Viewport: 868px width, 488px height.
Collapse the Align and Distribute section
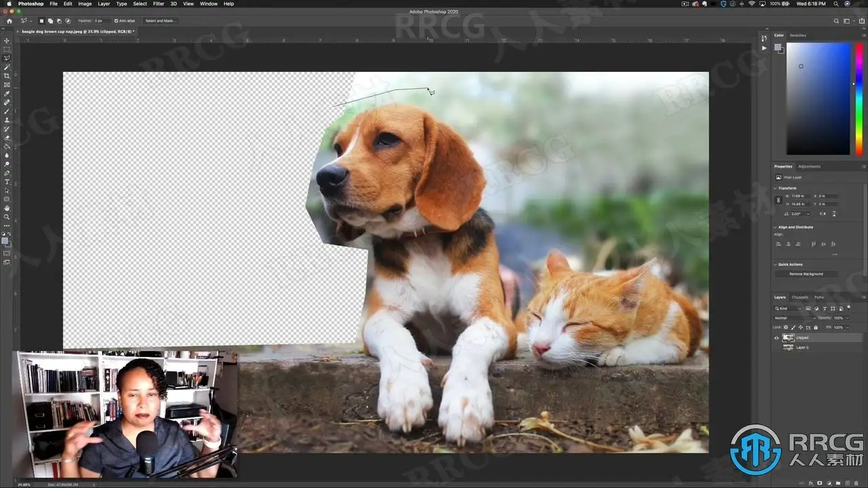click(x=776, y=227)
